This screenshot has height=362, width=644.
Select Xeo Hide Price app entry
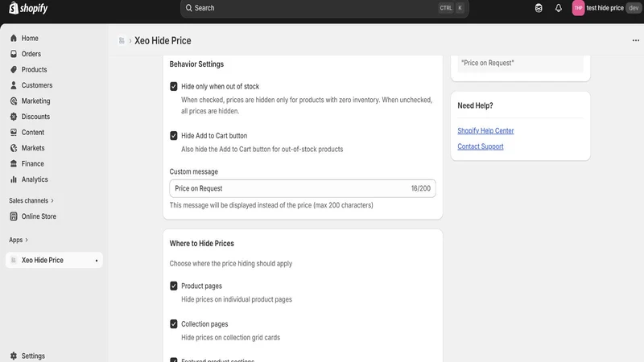coord(54,260)
